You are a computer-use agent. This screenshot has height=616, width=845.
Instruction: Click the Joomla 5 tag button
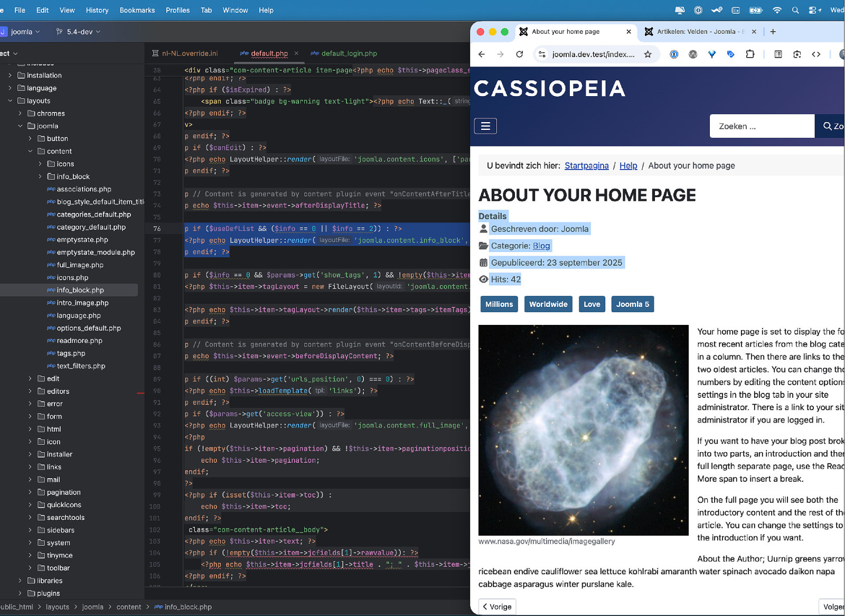coord(632,304)
